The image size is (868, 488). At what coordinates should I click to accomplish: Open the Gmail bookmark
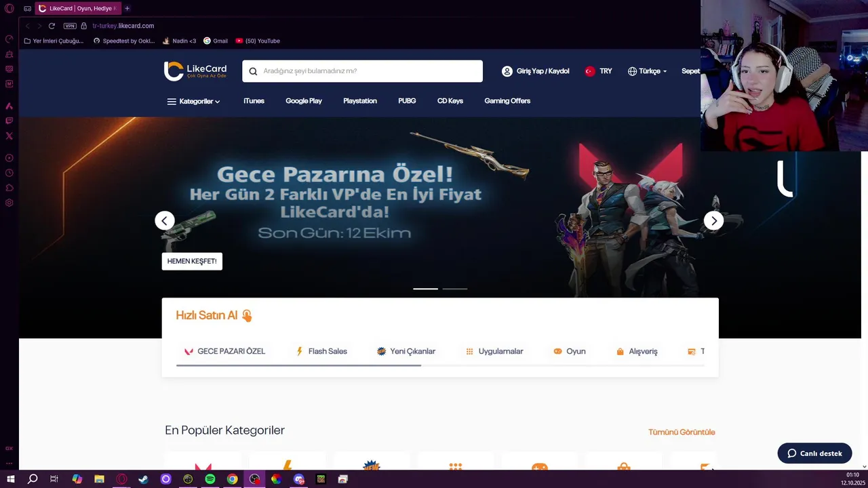[216, 41]
